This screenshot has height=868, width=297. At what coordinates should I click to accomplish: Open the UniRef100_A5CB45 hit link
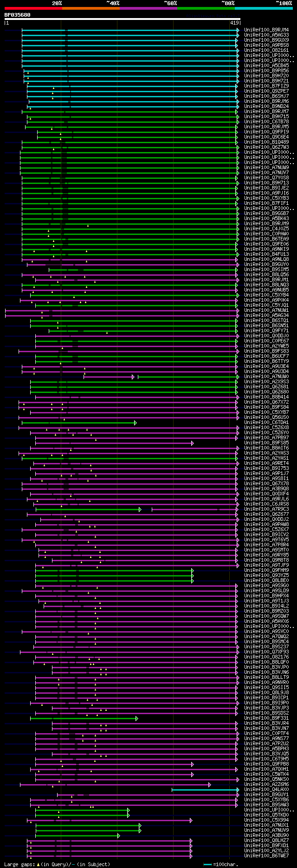tap(266, 66)
